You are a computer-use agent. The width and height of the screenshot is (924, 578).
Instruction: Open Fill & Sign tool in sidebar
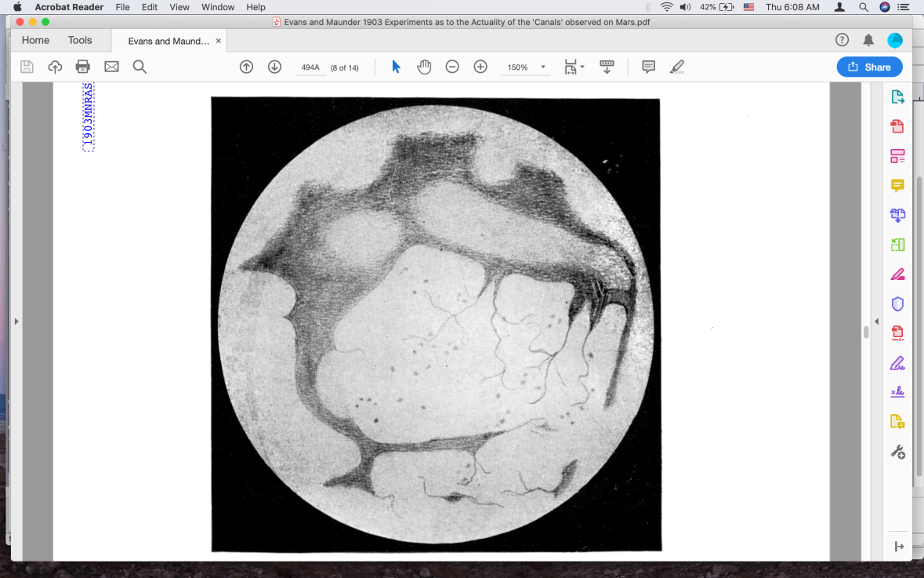(897, 363)
